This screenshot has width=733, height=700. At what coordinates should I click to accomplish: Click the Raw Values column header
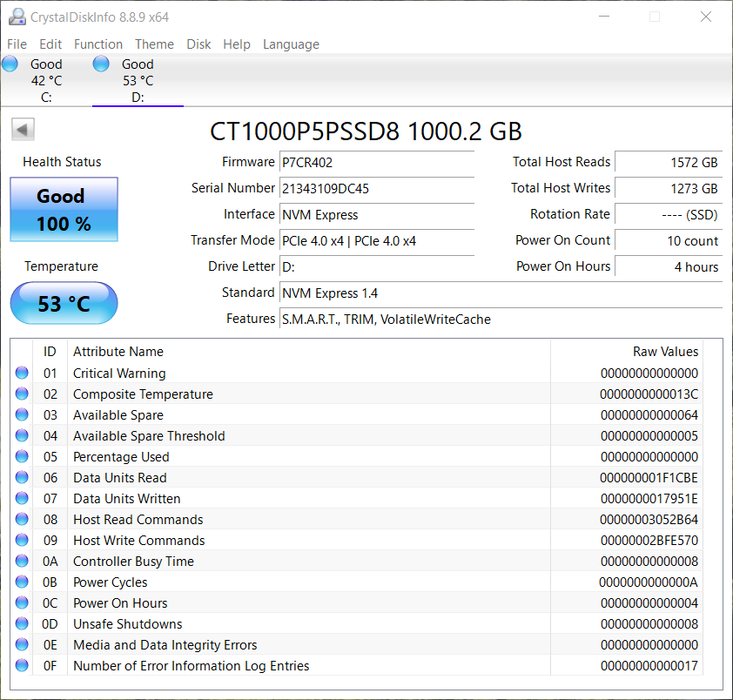(665, 352)
